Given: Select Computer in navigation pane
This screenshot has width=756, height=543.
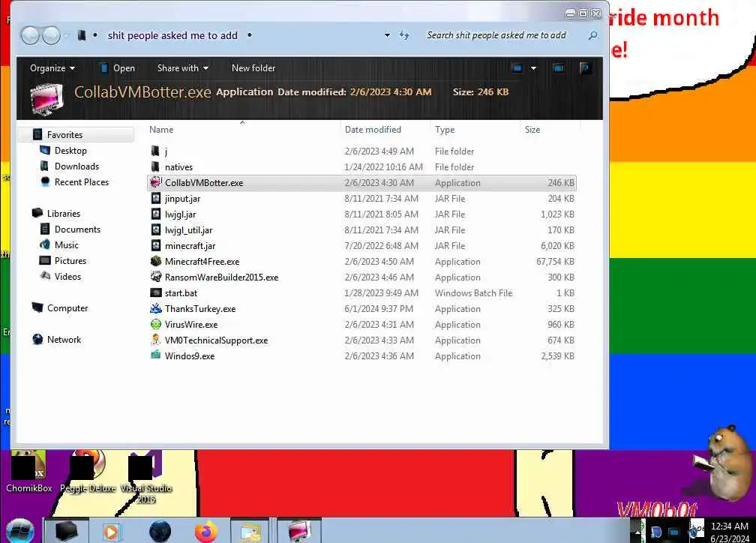Looking at the screenshot, I should (67, 307).
